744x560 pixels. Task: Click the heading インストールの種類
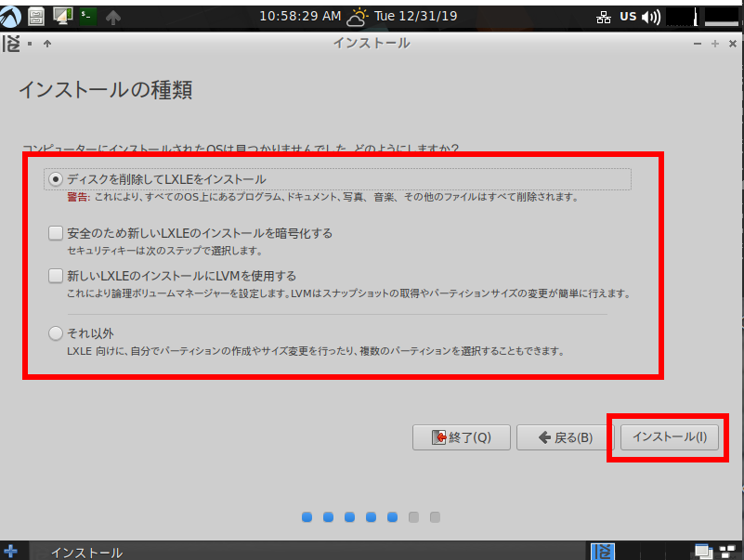105,90
